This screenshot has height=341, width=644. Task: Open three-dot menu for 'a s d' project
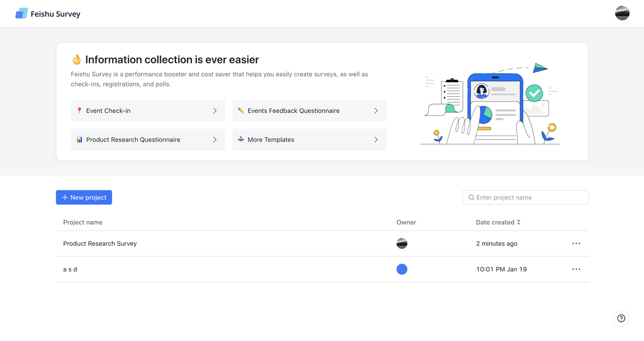tap(576, 269)
